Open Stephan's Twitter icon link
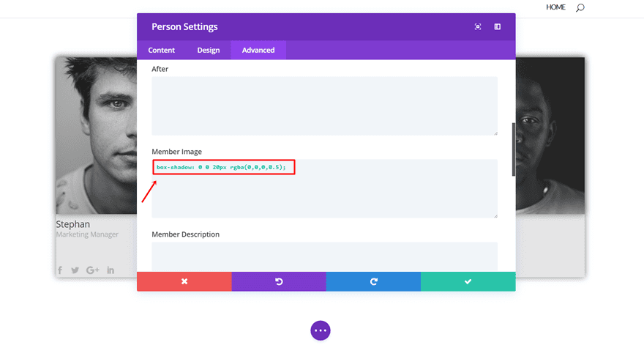 [x=75, y=270]
